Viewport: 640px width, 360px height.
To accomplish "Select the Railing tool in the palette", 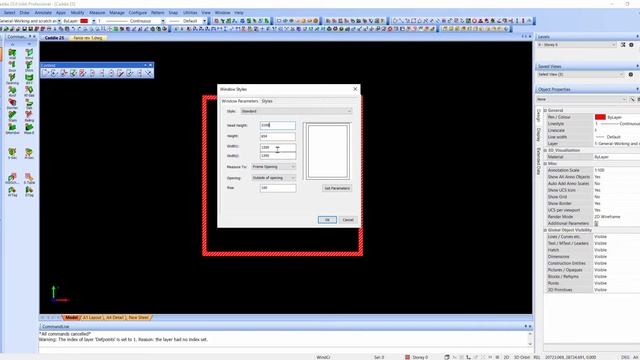I will (x=29, y=115).
